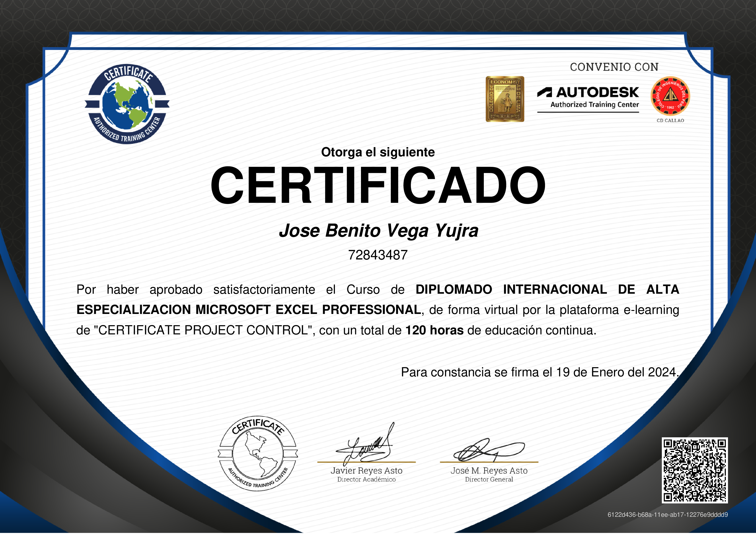The image size is (756, 534).
Task: Click the "Otorga el siguiente" text
Action: [x=378, y=152]
